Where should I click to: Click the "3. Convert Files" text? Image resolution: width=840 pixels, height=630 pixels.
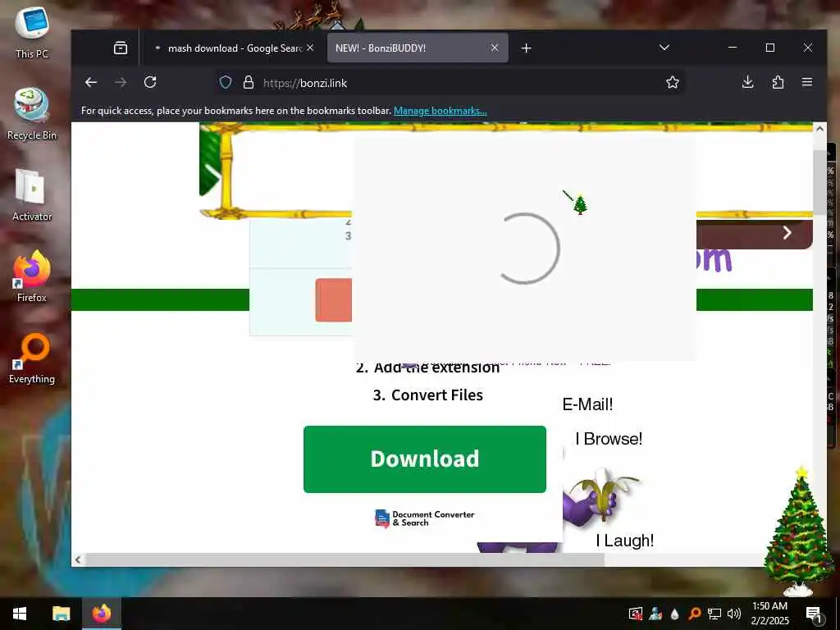(428, 395)
